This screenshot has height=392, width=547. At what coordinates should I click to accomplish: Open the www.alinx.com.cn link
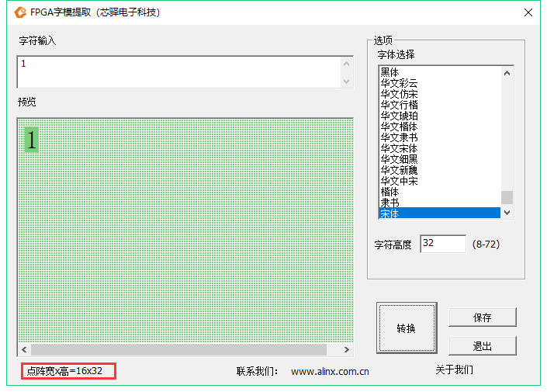[330, 371]
